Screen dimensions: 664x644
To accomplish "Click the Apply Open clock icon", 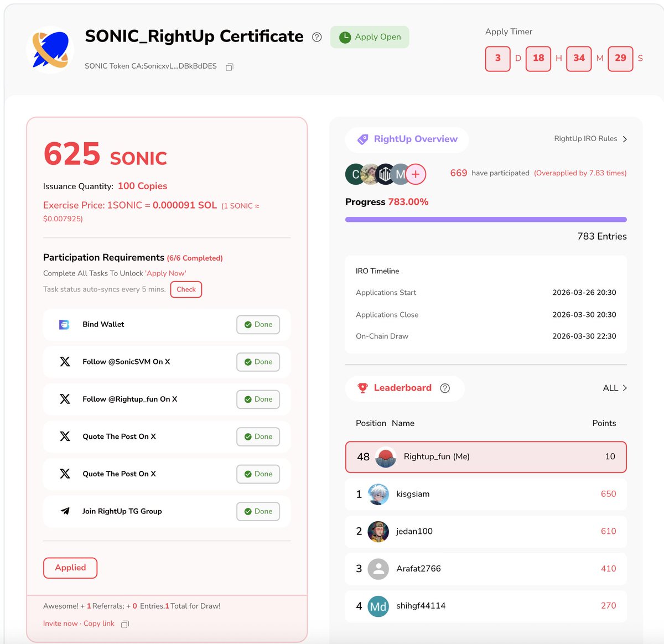I will (x=345, y=37).
